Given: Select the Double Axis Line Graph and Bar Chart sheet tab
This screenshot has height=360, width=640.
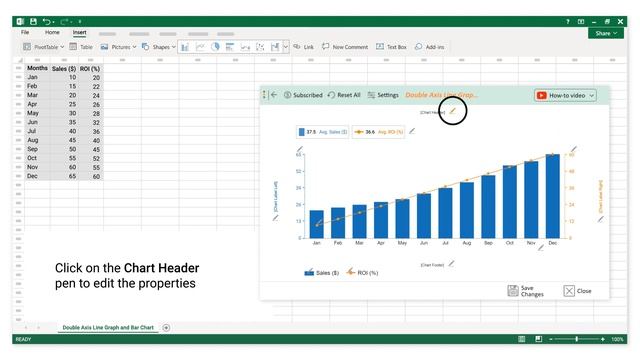Looking at the screenshot, I should click(x=108, y=327).
